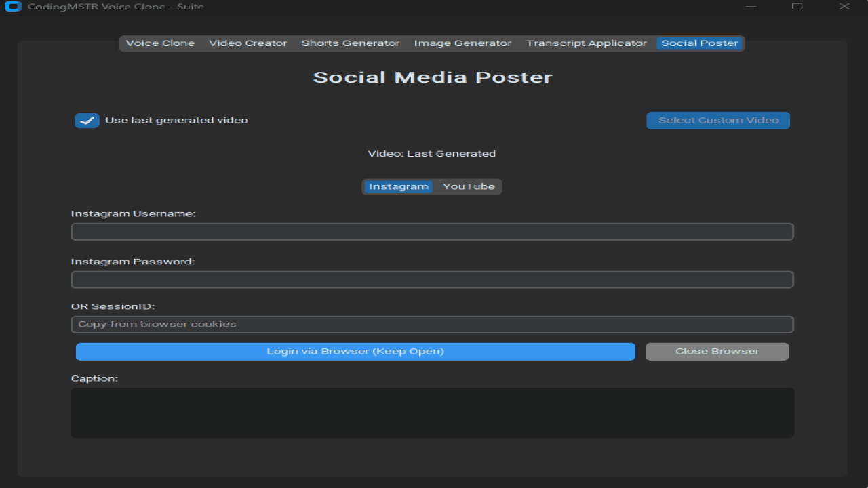Click the CodingMSTR app icon in title bar
The height and width of the screenshot is (488, 868).
(13, 7)
